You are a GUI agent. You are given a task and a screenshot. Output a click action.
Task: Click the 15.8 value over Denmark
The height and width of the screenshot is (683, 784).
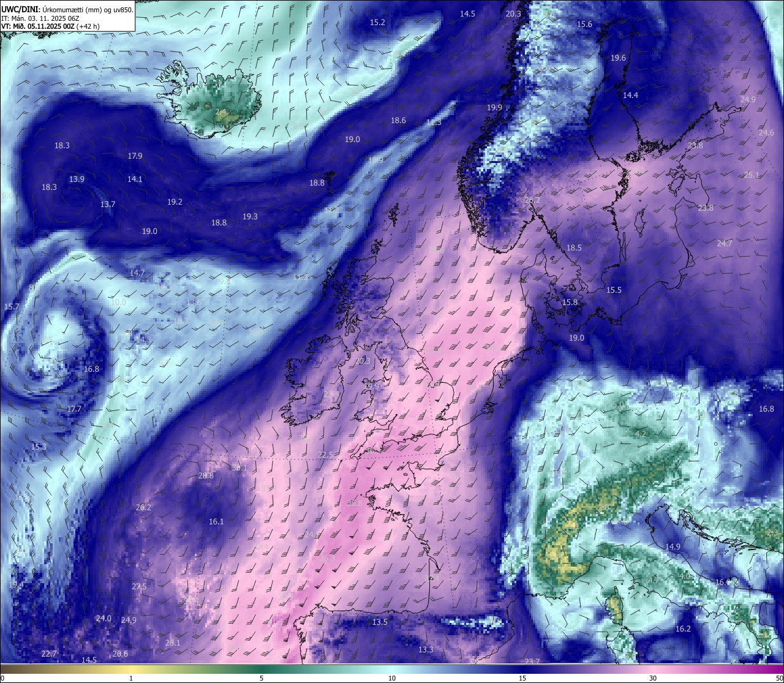pos(570,303)
